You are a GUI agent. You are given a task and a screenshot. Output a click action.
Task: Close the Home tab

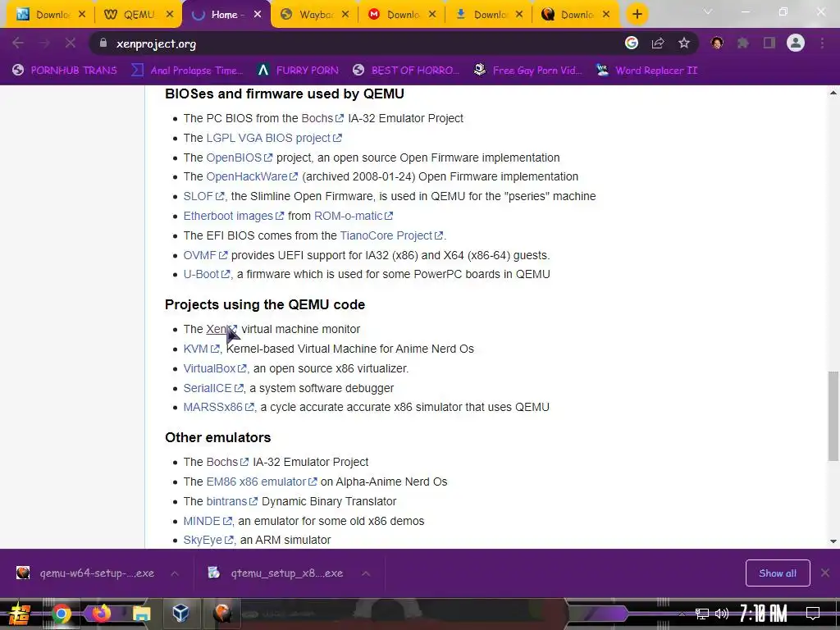pyautogui.click(x=258, y=15)
